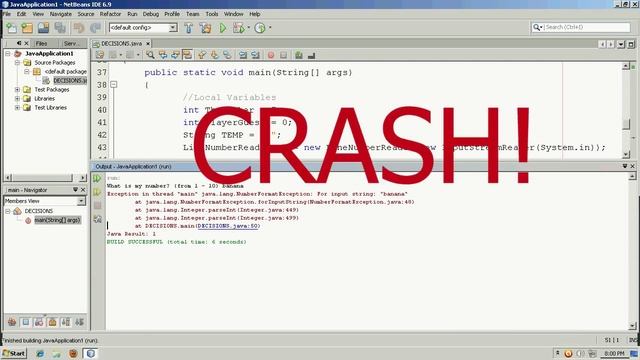640x360 pixels.
Task: Select the DECISIONS.java editor tab
Action: tap(121, 43)
